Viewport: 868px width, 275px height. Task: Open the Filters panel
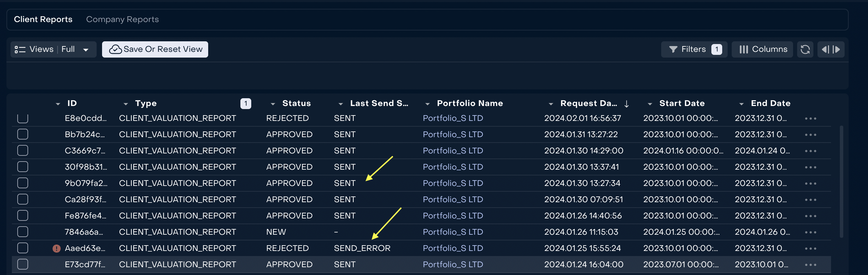[694, 49]
